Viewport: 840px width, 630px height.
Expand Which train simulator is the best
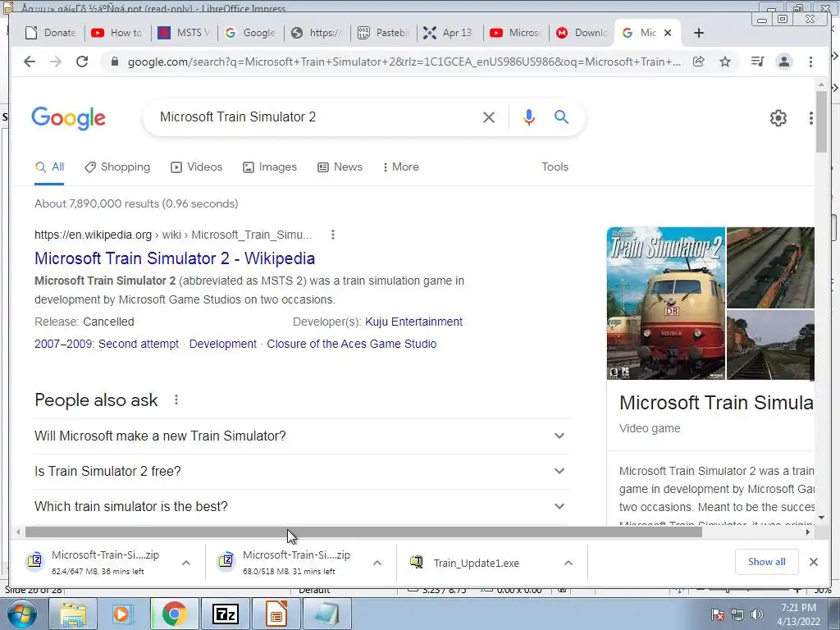tap(302, 507)
